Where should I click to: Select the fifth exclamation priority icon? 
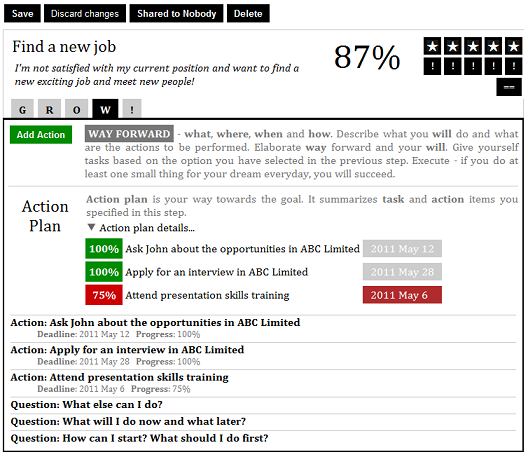(514, 66)
